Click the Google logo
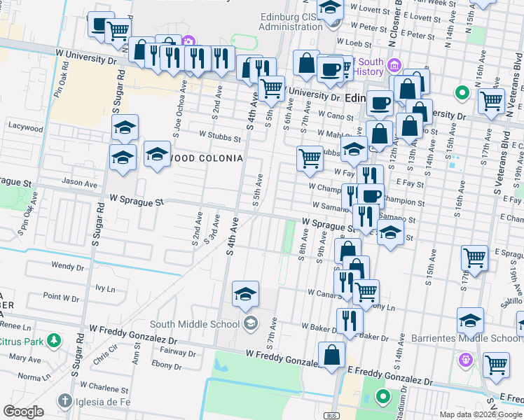 pos(24,412)
